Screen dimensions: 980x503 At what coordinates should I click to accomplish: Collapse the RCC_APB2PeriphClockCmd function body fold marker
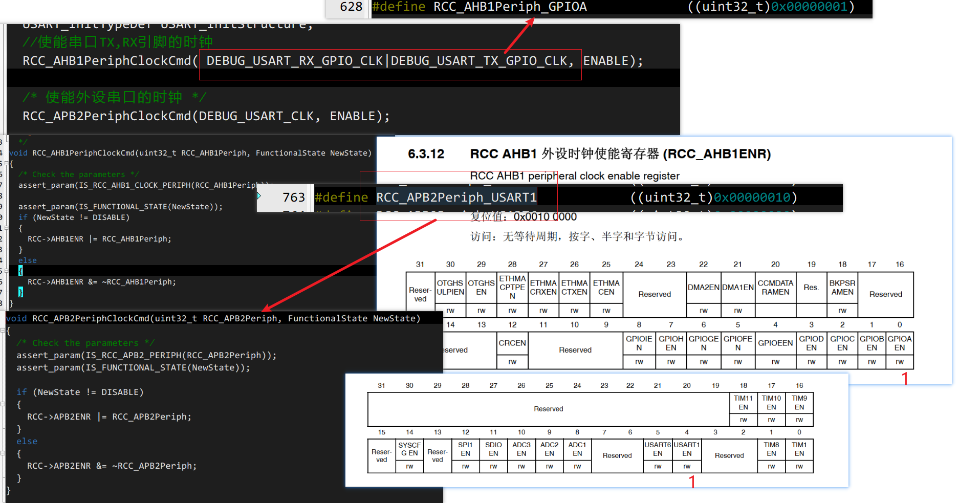click(x=3, y=331)
